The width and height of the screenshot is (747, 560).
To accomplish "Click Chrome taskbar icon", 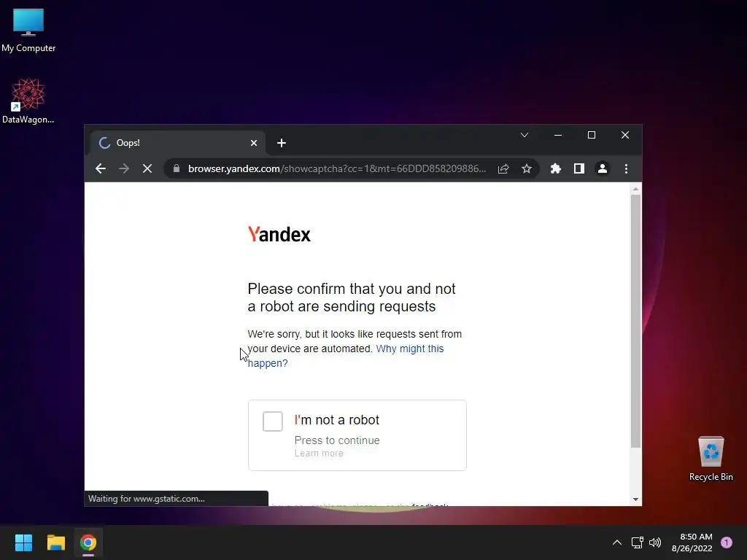I will click(x=88, y=542).
